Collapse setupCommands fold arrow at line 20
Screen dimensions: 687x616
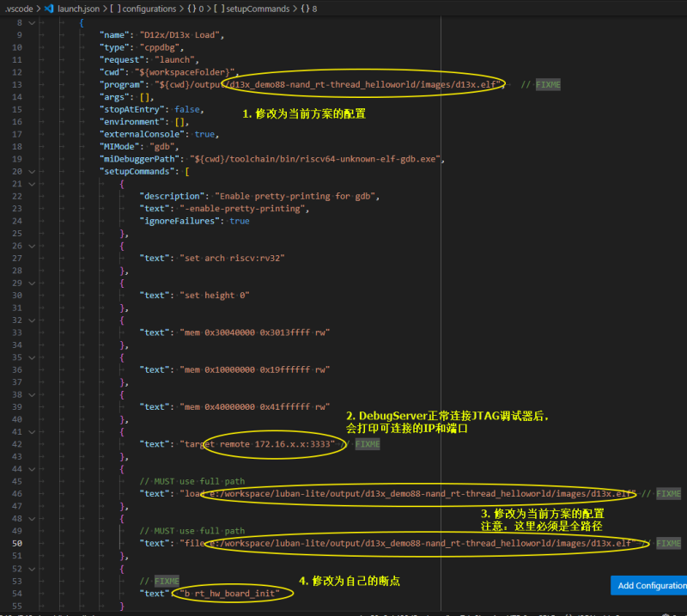tap(32, 172)
